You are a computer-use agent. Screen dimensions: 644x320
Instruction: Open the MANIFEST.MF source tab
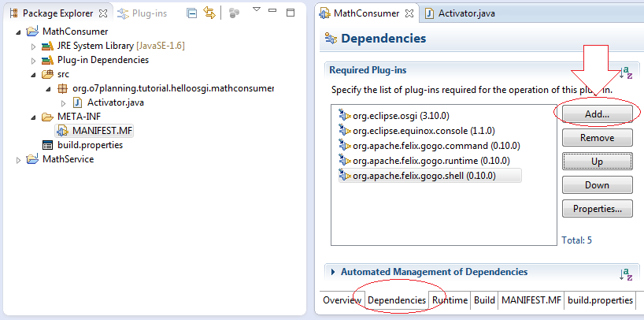pyautogui.click(x=531, y=300)
